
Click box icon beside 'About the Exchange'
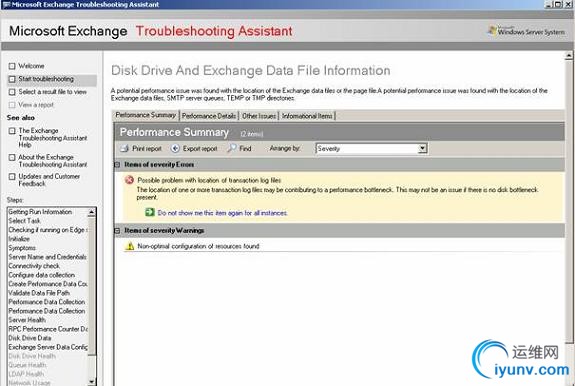pos(12,157)
